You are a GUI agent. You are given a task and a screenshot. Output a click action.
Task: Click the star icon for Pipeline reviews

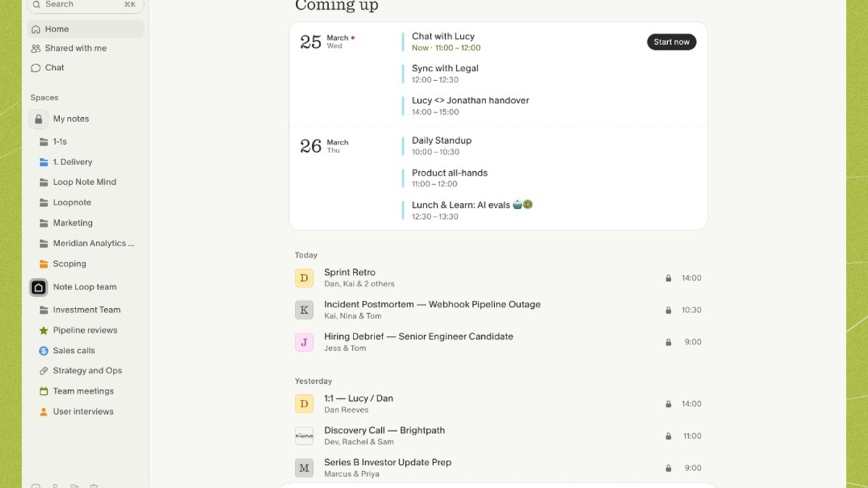click(43, 331)
